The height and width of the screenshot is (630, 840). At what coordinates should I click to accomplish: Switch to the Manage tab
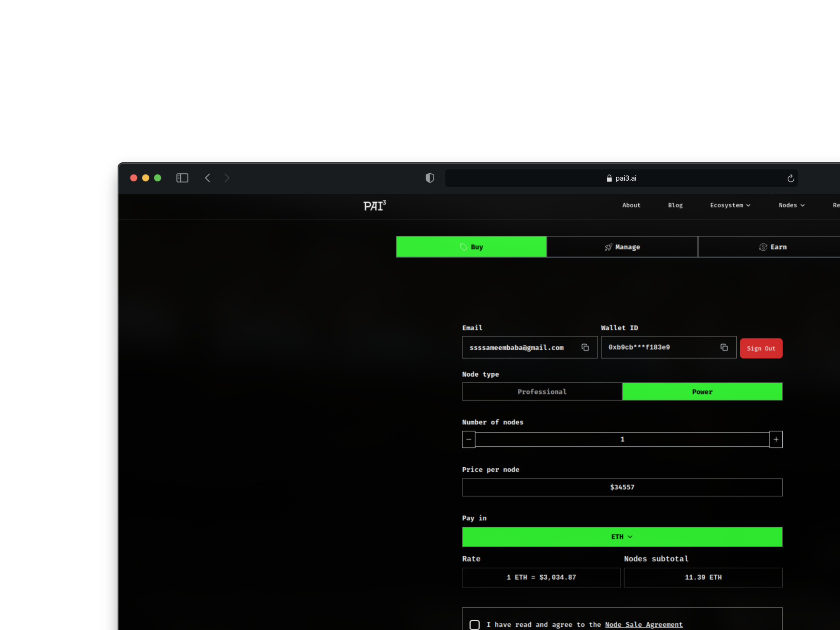pos(622,247)
